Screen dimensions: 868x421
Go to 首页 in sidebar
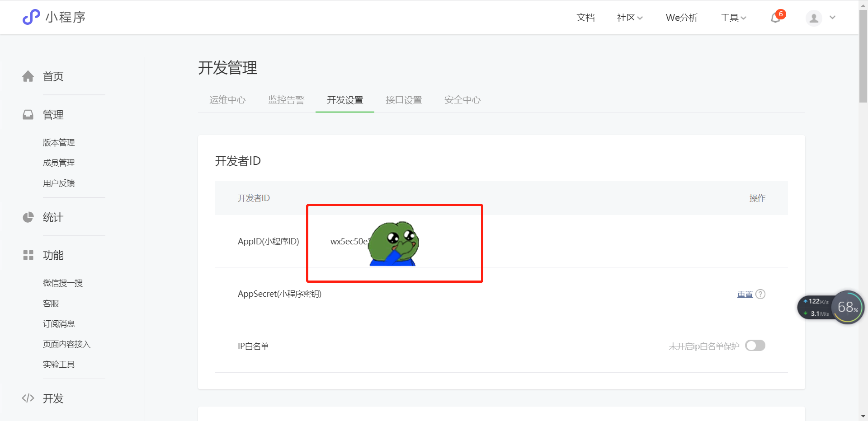click(53, 76)
